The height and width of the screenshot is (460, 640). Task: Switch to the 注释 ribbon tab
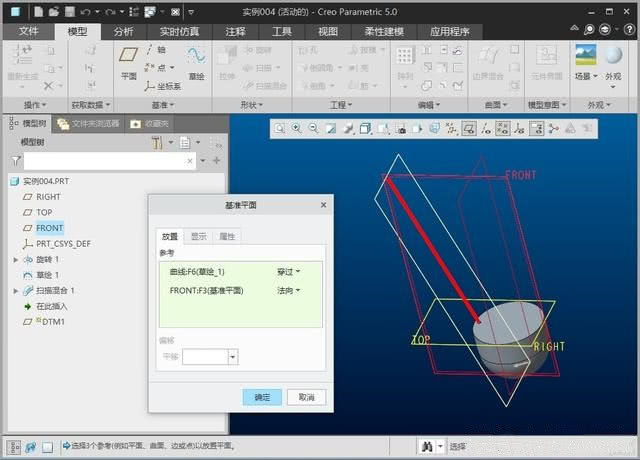pos(236,31)
